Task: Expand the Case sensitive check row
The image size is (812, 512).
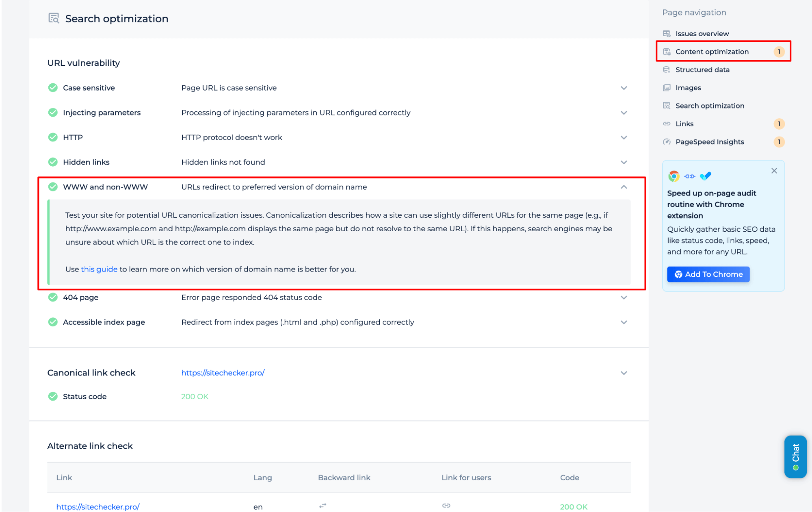Action: pos(623,87)
